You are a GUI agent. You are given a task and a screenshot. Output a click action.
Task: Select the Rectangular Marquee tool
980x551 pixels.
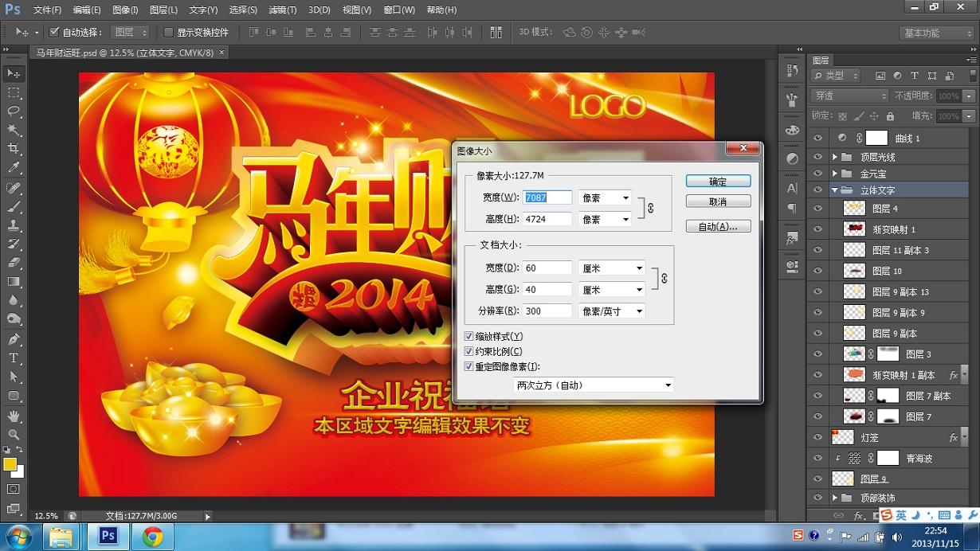[x=14, y=92]
